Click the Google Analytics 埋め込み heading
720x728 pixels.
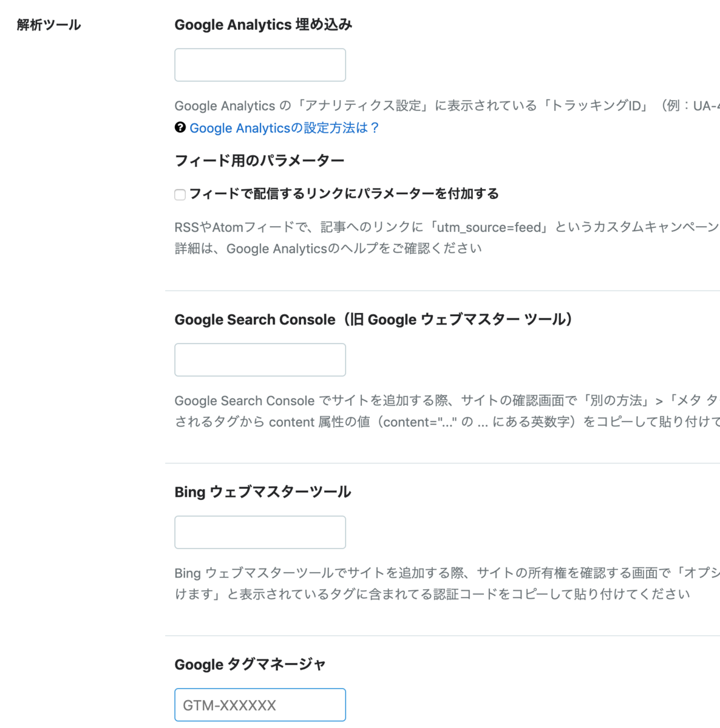coord(263,25)
